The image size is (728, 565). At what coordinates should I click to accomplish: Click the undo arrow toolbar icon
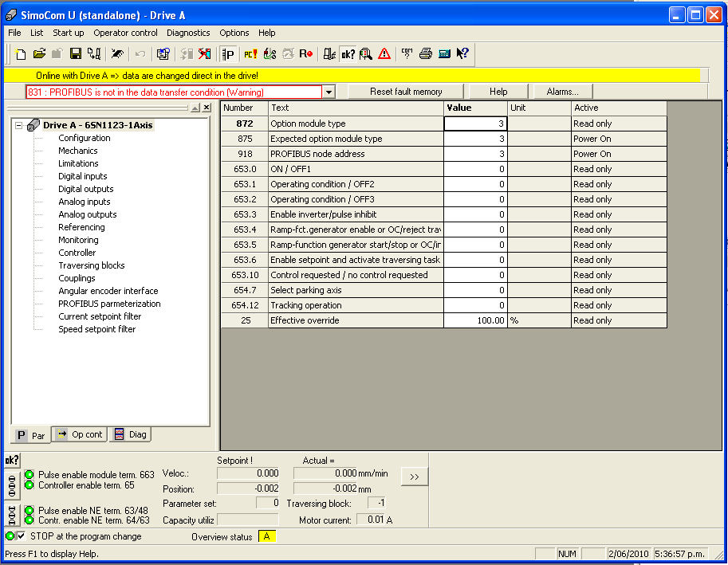[140, 54]
